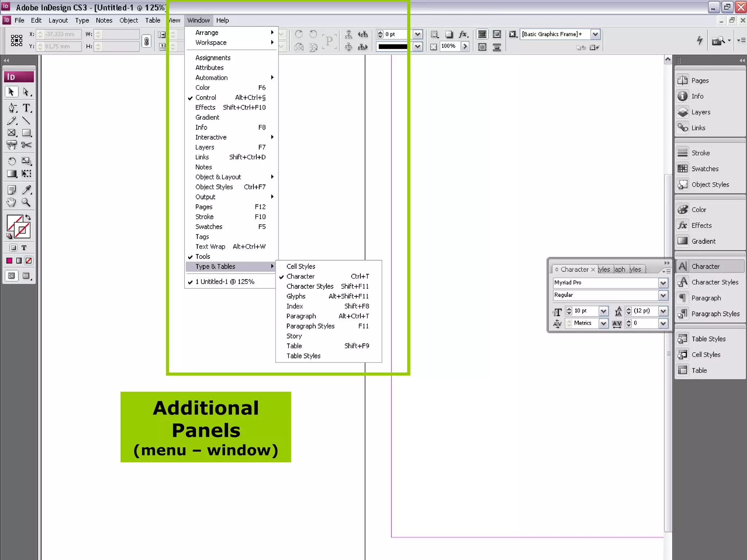Toggle Formatting Affects Text button
The height and width of the screenshot is (560, 747).
click(x=24, y=248)
